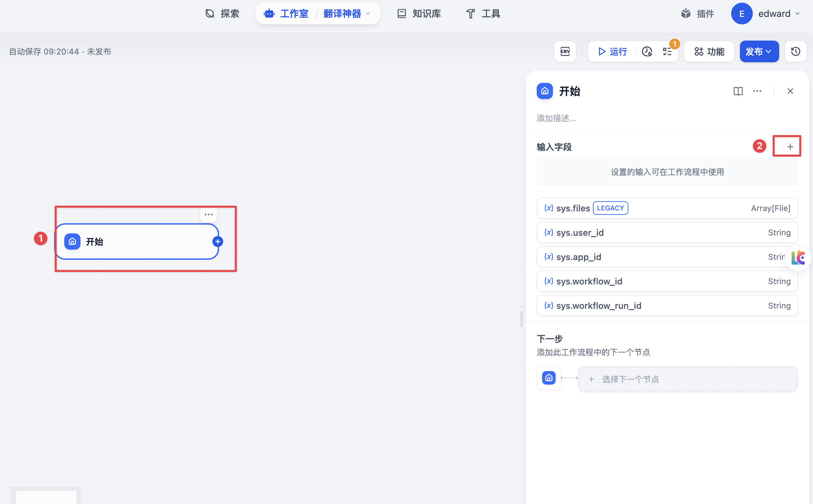Open the 工具 tab
The height and width of the screenshot is (504, 813).
tap(483, 14)
